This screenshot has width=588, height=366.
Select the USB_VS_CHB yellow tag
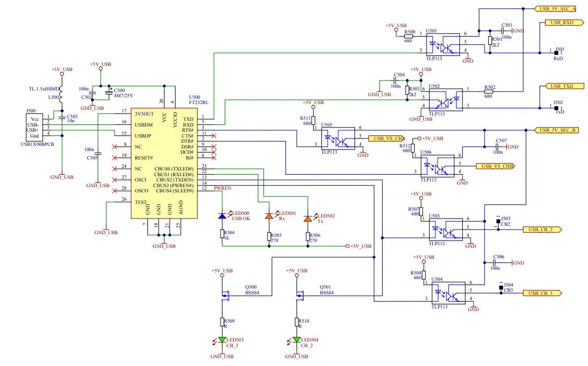coord(496,167)
